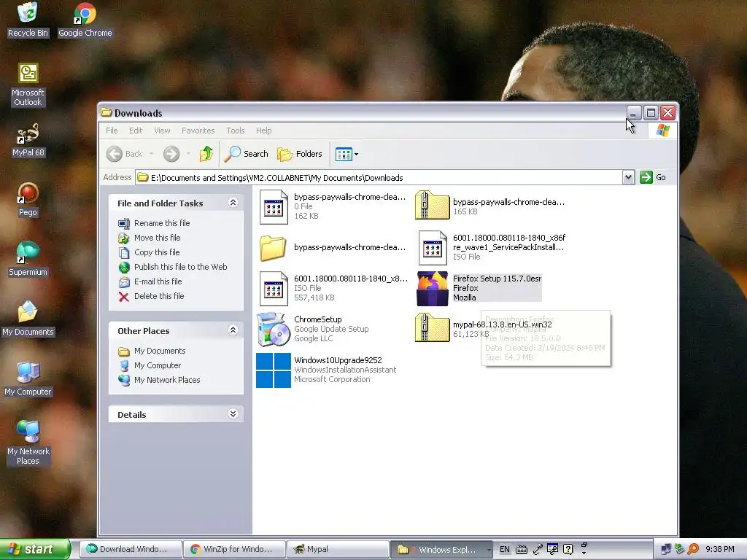The height and width of the screenshot is (560, 747).
Task: Switch to WinZip for Windows taskbar item
Action: 234,549
